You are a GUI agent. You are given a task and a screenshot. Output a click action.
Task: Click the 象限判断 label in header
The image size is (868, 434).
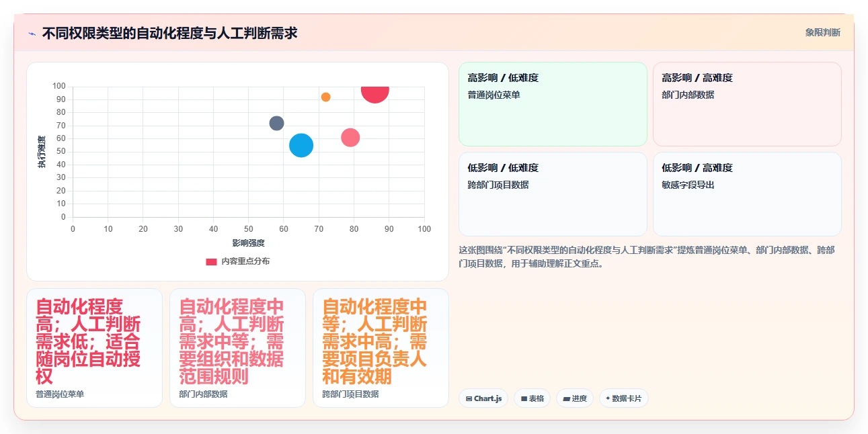tap(823, 32)
